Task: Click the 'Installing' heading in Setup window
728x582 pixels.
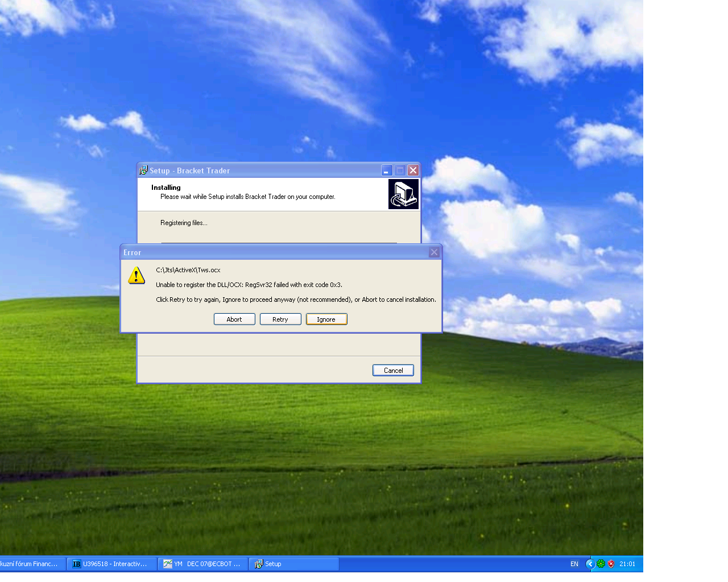Action: coord(166,188)
